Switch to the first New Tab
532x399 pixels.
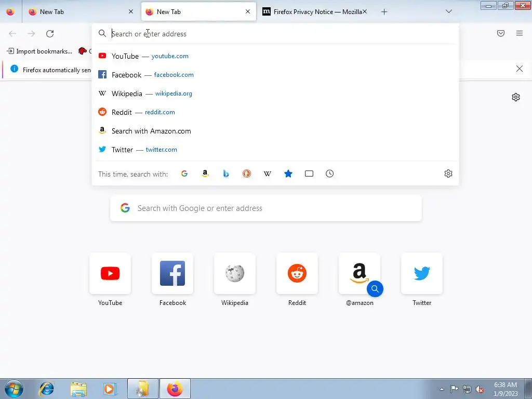tap(81, 12)
